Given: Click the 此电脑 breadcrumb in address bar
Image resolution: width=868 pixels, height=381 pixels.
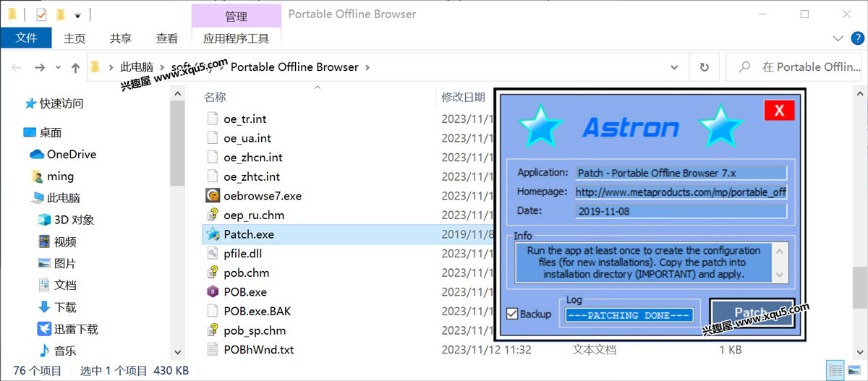Looking at the screenshot, I should [137, 67].
